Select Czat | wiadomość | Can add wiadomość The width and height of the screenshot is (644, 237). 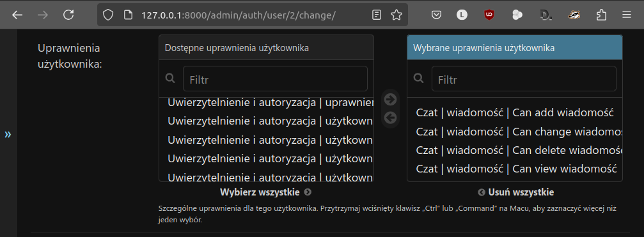(515, 113)
